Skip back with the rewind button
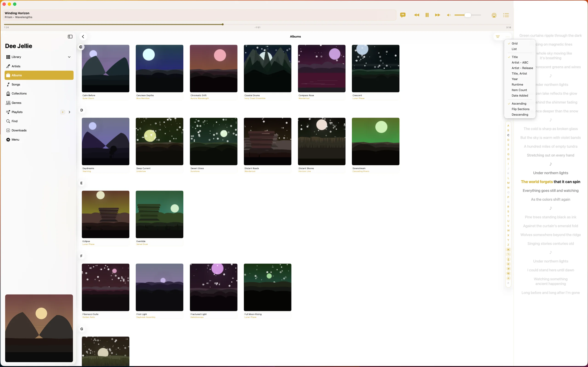This screenshot has width=588, height=367. [x=416, y=15]
